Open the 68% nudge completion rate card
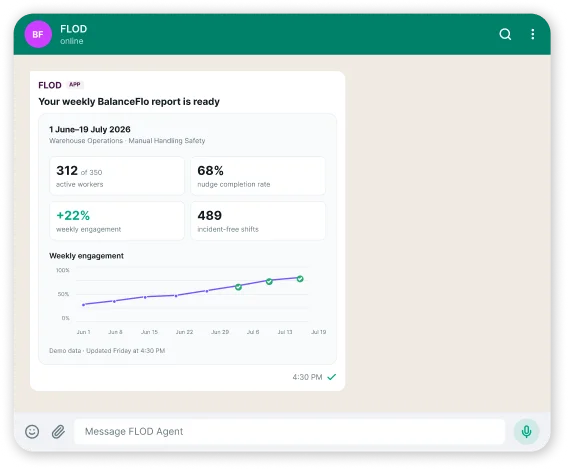This screenshot has width=569, height=470. [x=258, y=176]
